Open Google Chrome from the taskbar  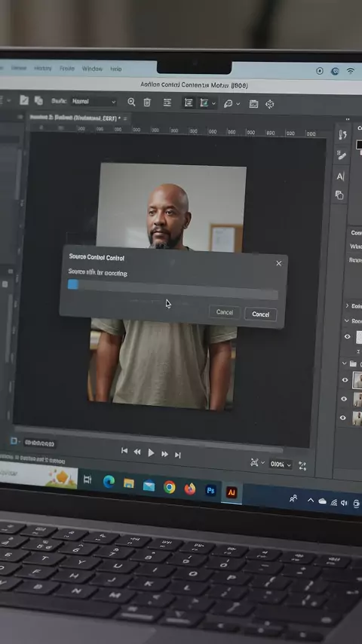169,487
